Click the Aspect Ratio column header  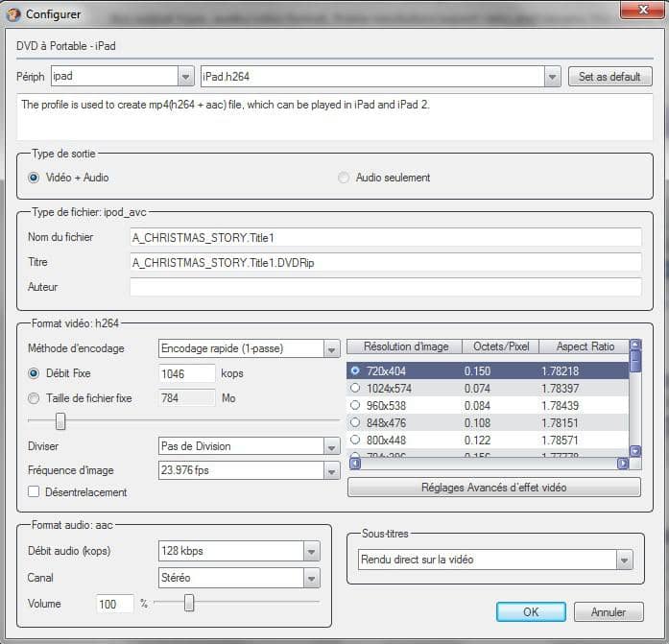[585, 346]
